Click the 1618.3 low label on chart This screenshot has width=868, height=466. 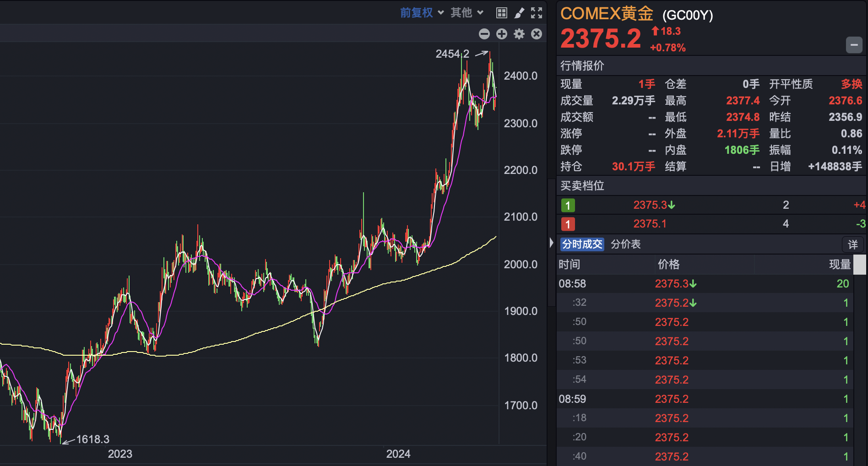[x=92, y=439]
